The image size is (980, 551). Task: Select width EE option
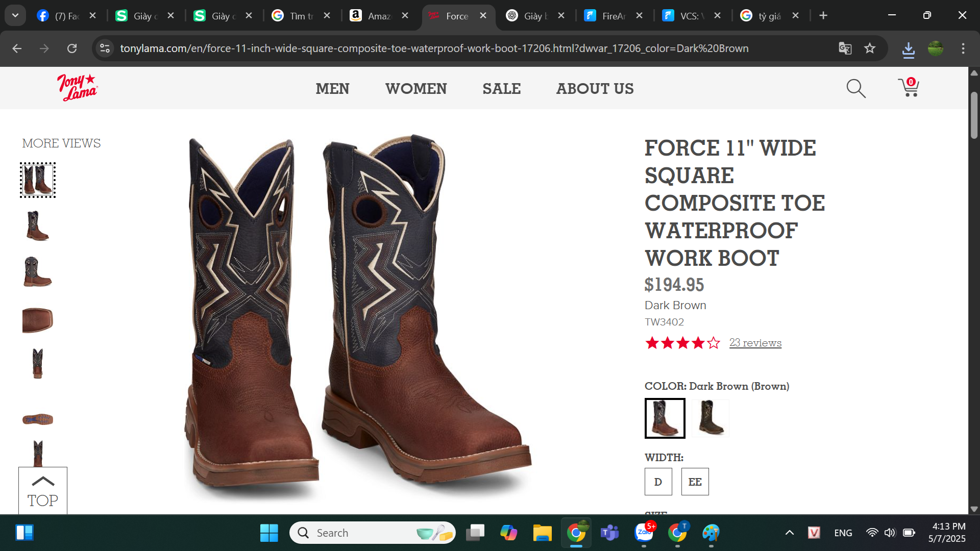[x=695, y=482]
